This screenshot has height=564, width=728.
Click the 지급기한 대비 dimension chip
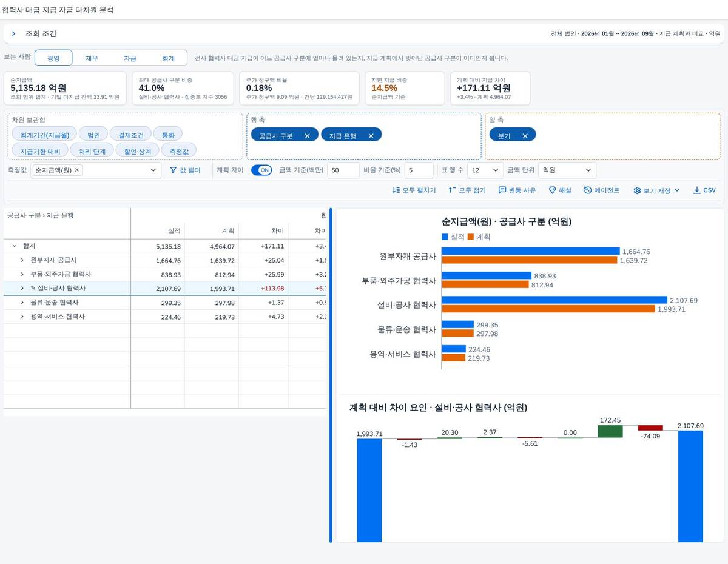[x=40, y=150]
